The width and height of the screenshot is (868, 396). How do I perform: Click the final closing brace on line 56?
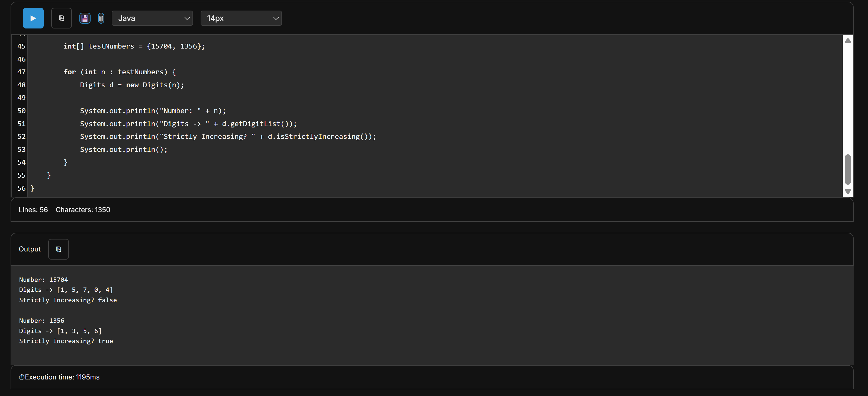(x=32, y=189)
